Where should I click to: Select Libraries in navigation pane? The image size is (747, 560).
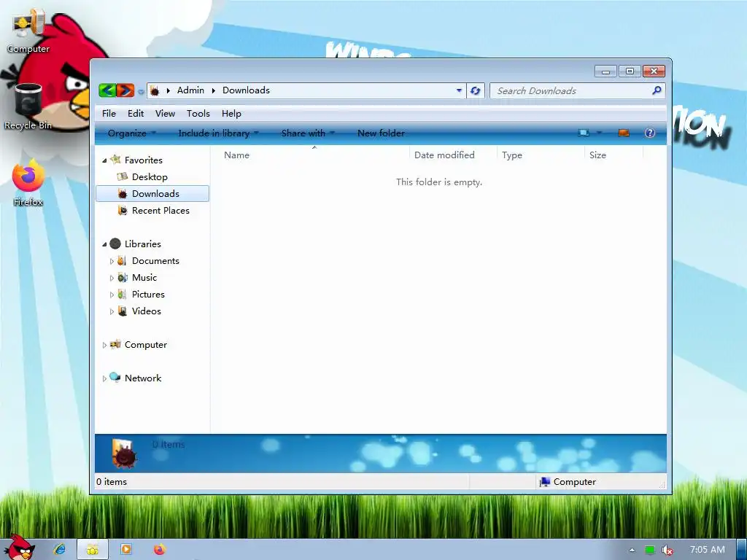tap(142, 244)
